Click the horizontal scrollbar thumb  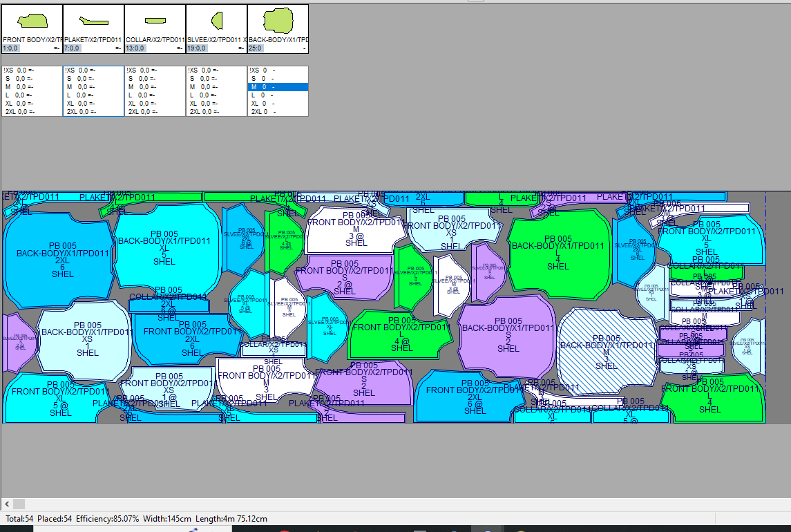point(19,504)
